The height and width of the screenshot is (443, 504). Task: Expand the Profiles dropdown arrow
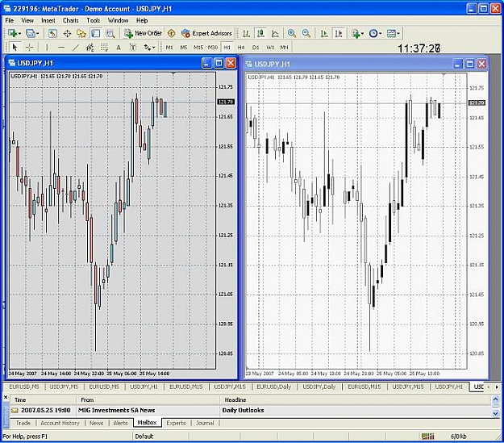pos(38,33)
